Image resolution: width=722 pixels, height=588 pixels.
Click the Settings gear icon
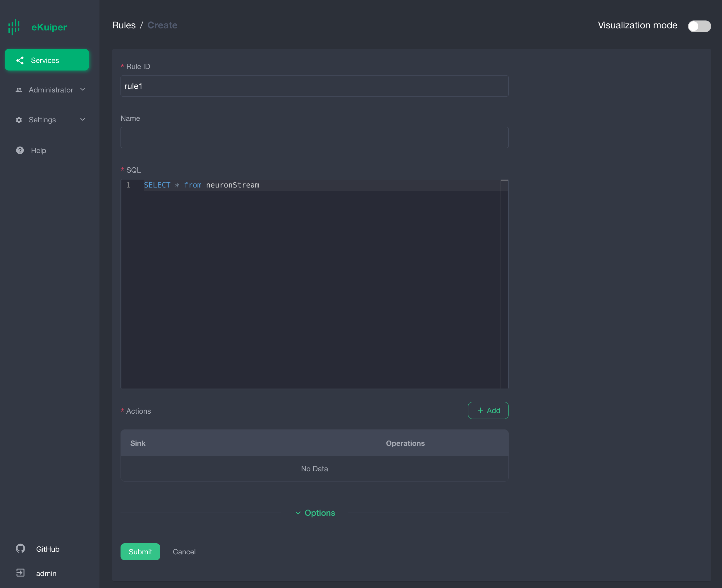coord(19,120)
